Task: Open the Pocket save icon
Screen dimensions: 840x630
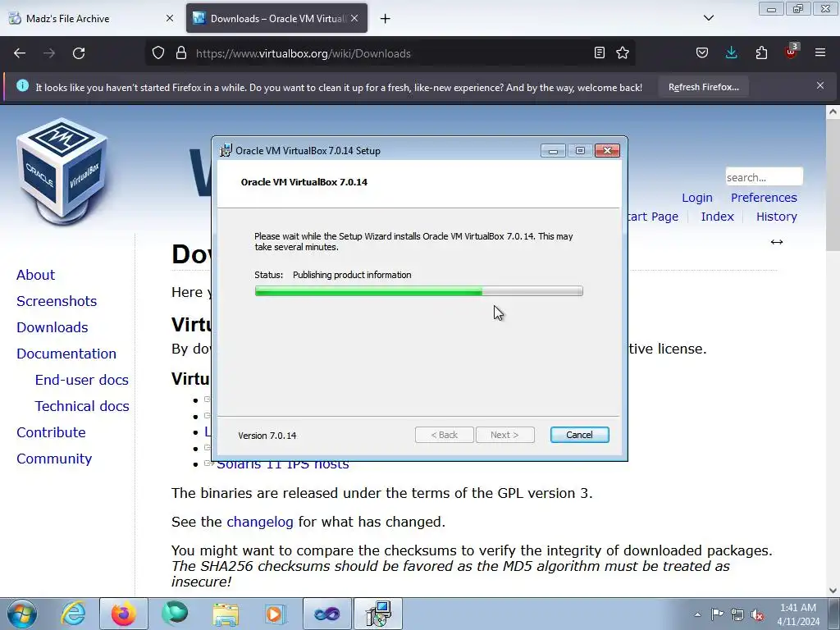Action: [x=702, y=52]
